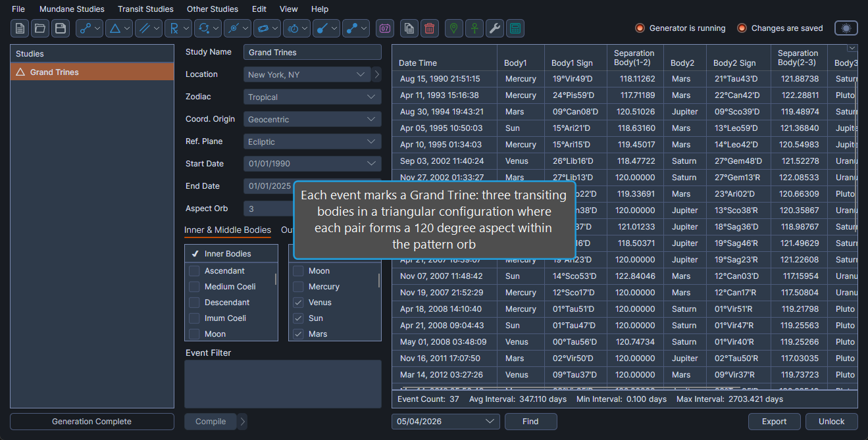Viewport: 868px width, 440px height.
Task: Check the Imum Coeli checkbox
Action: [194, 318]
